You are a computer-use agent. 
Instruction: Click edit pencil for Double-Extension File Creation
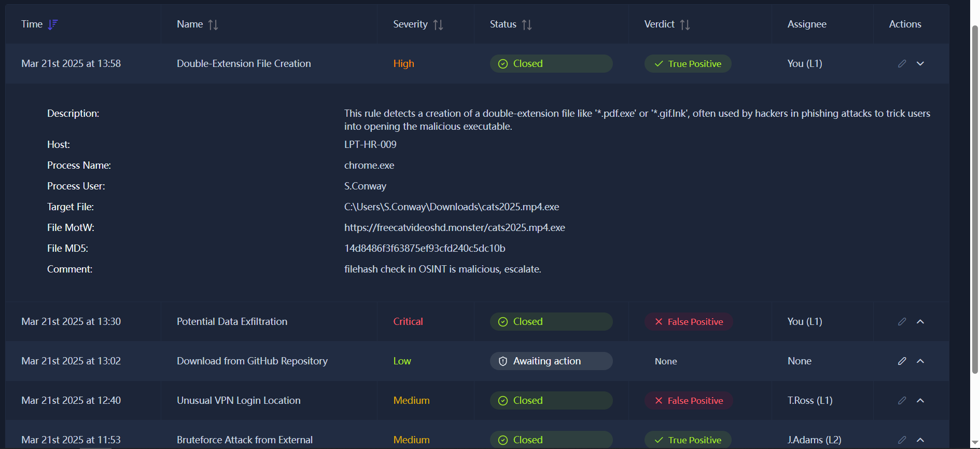coord(902,63)
